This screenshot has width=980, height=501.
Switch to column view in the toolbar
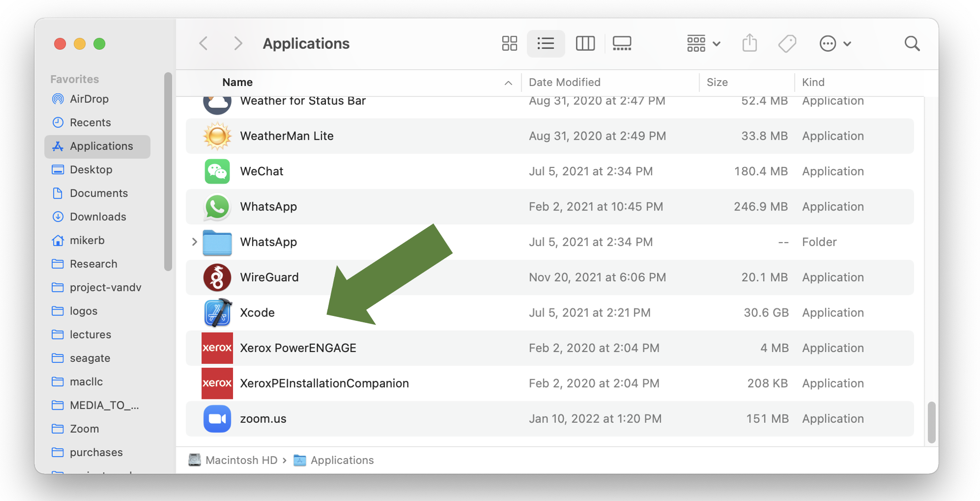pos(585,43)
